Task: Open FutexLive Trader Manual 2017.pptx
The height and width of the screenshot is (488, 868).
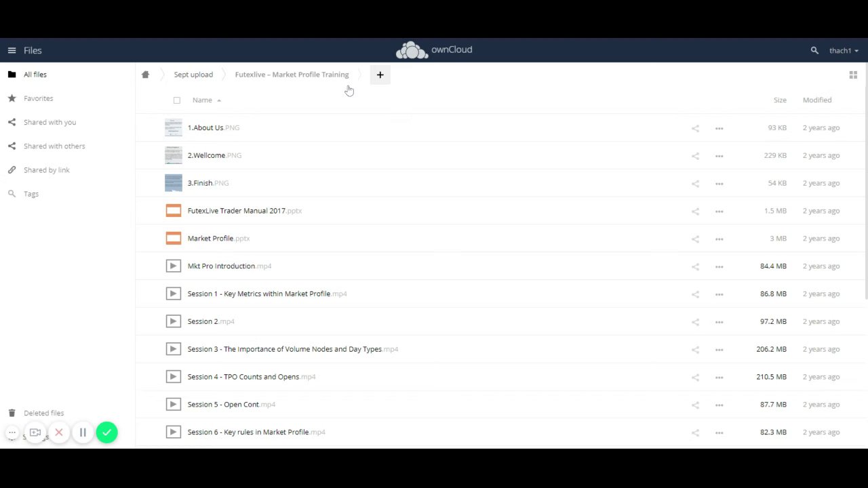Action: 245,211
